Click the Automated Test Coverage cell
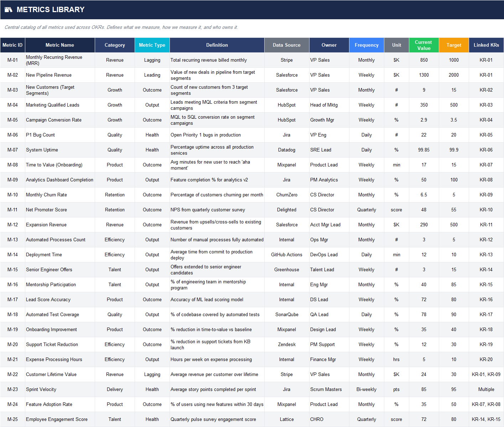The height and width of the screenshot is (427, 504). point(60,314)
